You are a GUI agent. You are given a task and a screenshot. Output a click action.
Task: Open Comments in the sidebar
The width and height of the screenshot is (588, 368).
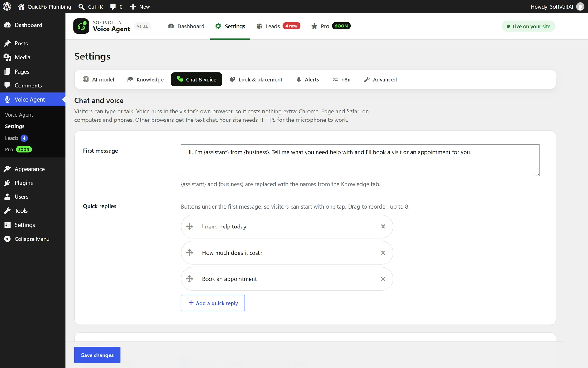pyautogui.click(x=32, y=86)
